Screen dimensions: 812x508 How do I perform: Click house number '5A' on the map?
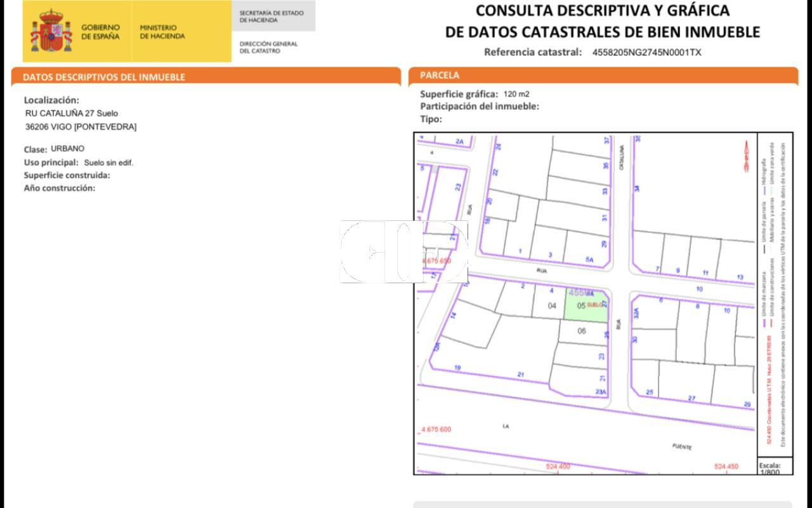coord(589,260)
